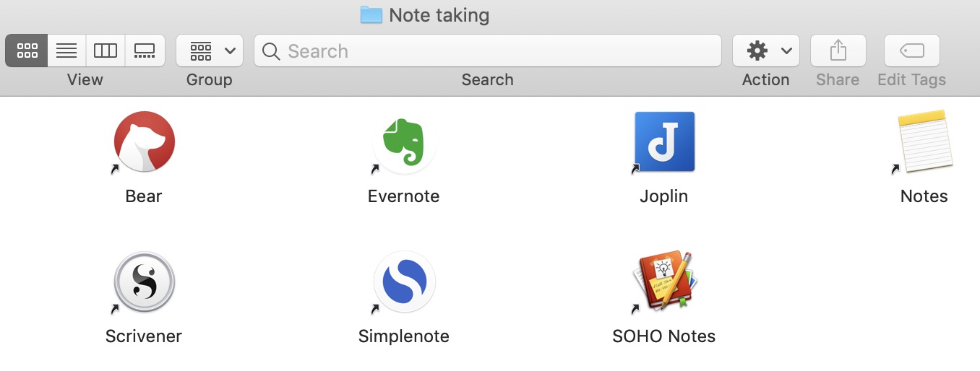Select the Evernote file label

[x=404, y=196]
